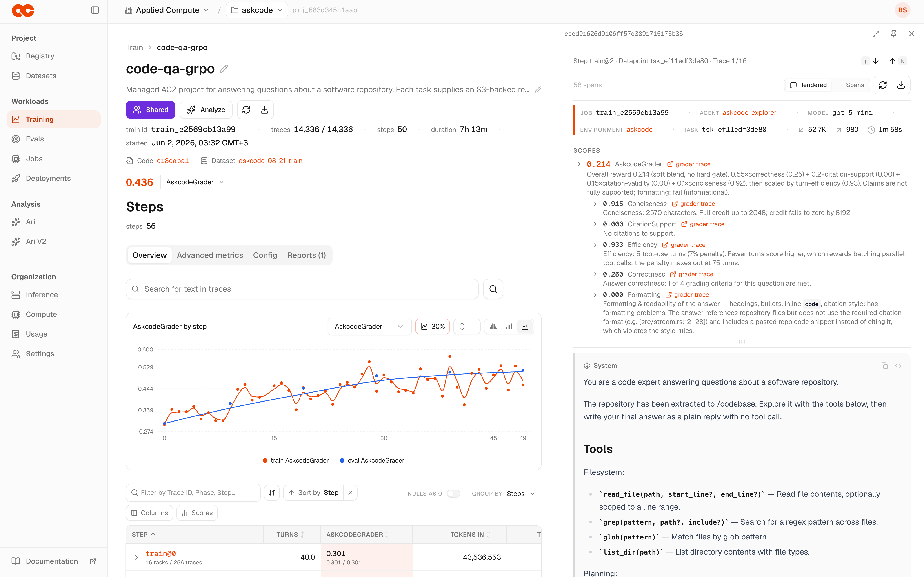Toggle the Nulls as 0 switch

pos(453,493)
